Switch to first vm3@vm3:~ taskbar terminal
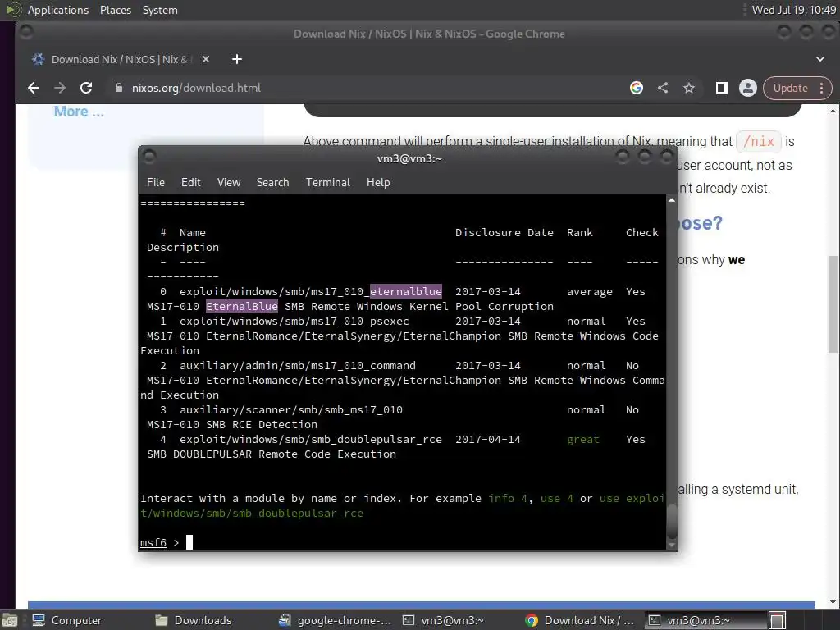Screen dimensions: 840x630 443,620
